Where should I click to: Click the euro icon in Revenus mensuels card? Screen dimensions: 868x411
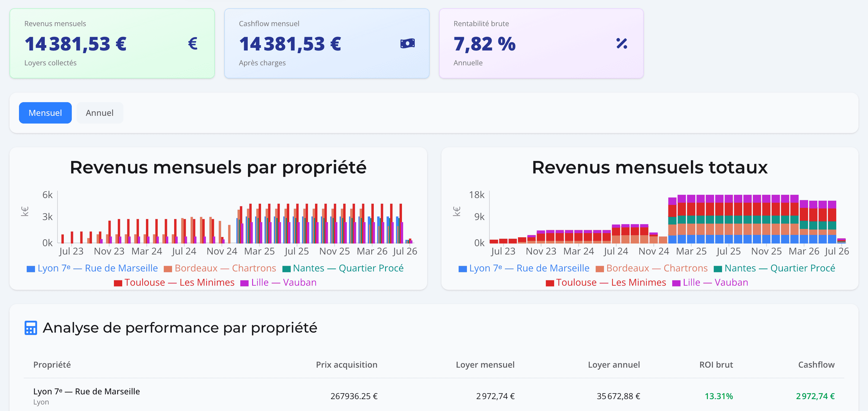(193, 44)
